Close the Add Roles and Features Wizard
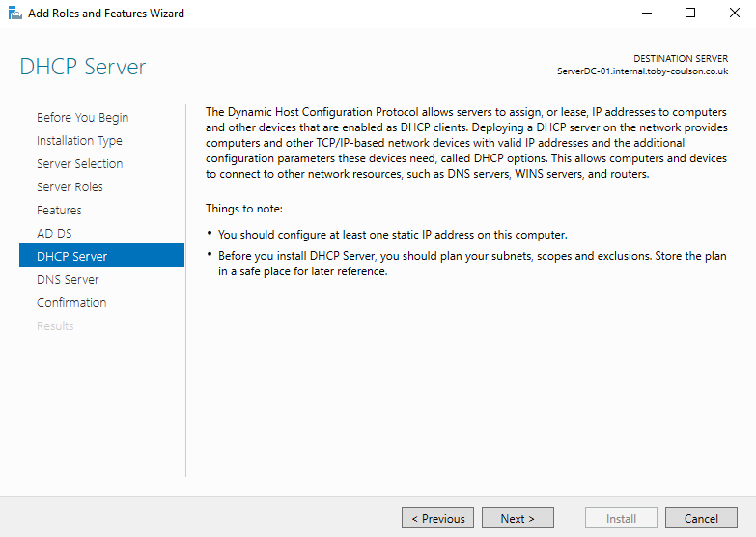Screen dimensions: 756x537 point(734,14)
